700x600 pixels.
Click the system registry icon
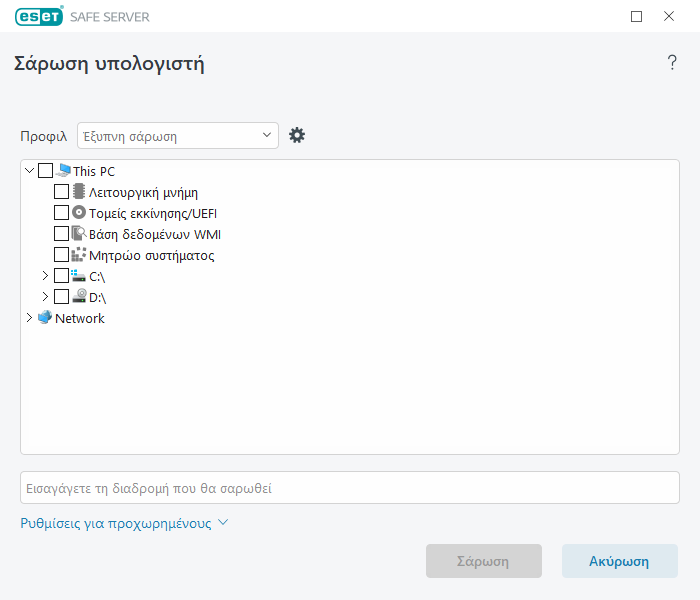(x=79, y=254)
